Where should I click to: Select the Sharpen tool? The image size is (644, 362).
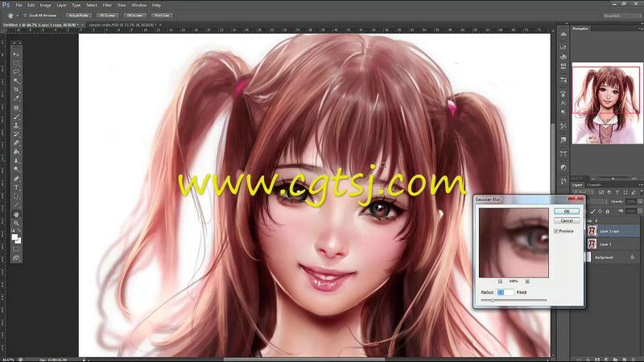[x=16, y=161]
